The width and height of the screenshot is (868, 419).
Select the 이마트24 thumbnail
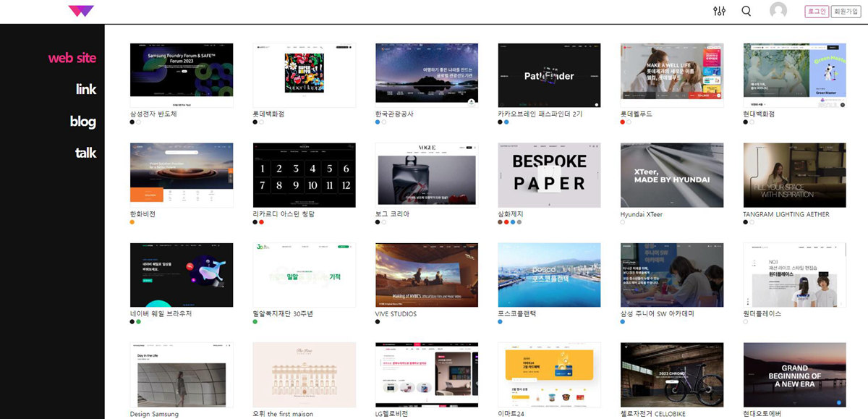(550, 375)
